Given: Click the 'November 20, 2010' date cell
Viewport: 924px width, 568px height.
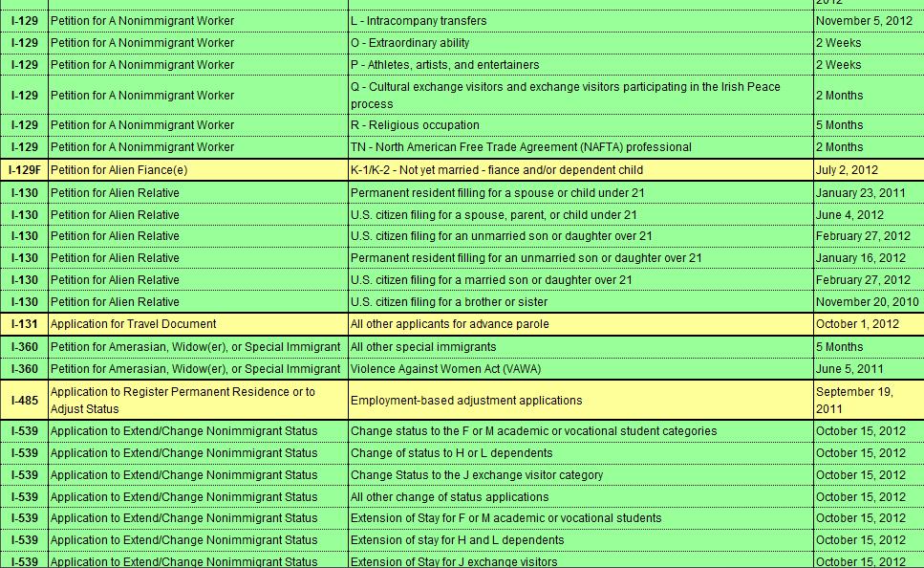Looking at the screenshot, I should pos(869,302).
